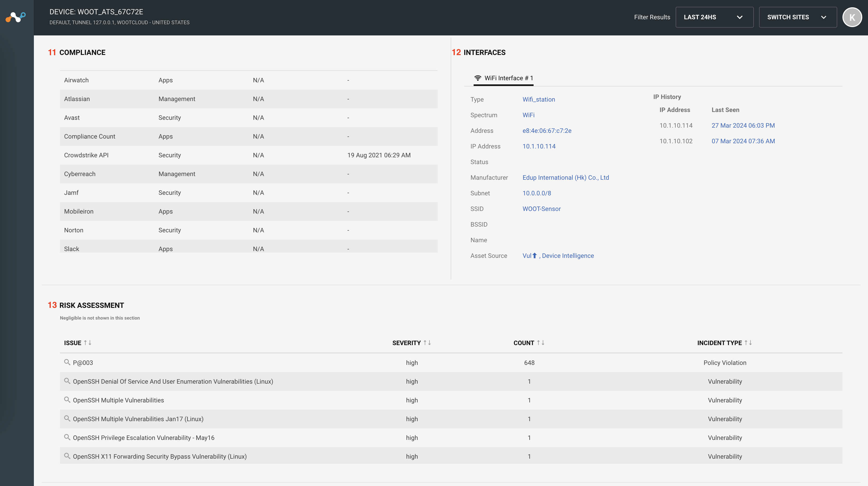Click magnifier icon for OpenSSH X11 Forwarding row

[67, 456]
